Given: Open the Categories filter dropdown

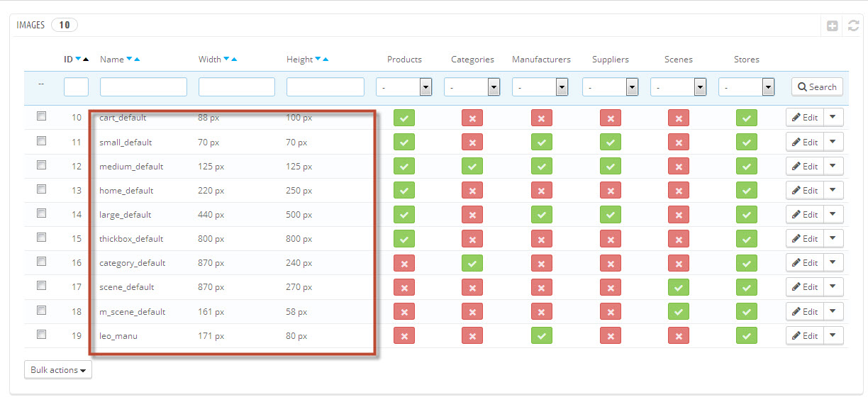Looking at the screenshot, I should (472, 87).
